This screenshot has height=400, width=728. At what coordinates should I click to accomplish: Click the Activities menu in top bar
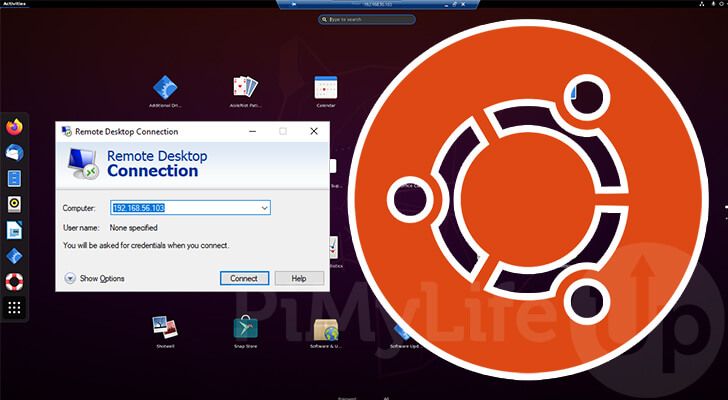coord(14,4)
